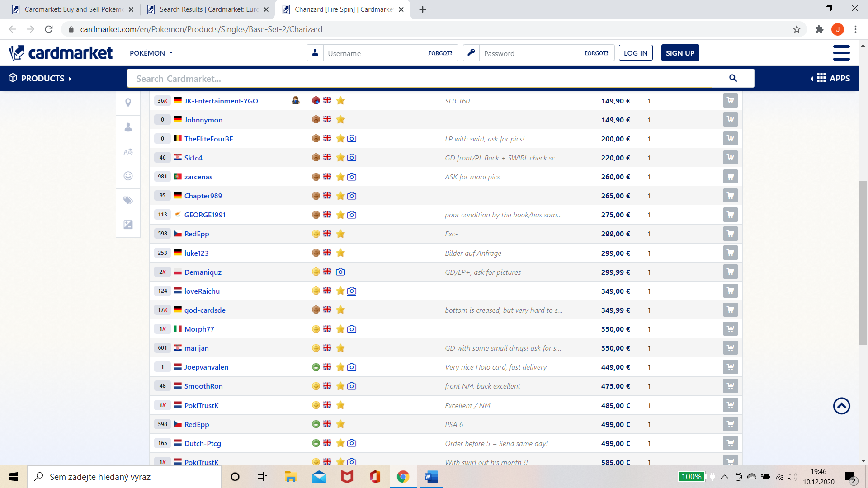Open camera image for Demaniquz listing
Screen dimensions: 868x488
point(340,272)
